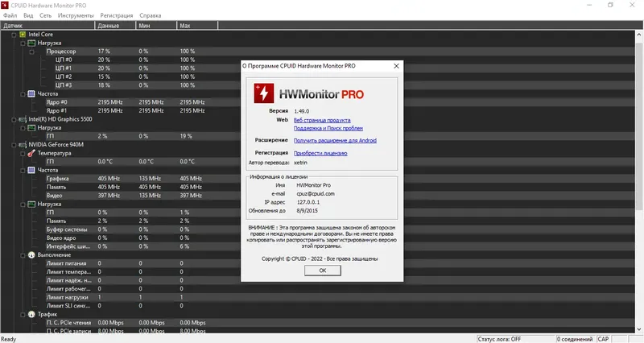The height and width of the screenshot is (343, 644).
Task: Collapse the Температура tree node
Action: (23, 153)
